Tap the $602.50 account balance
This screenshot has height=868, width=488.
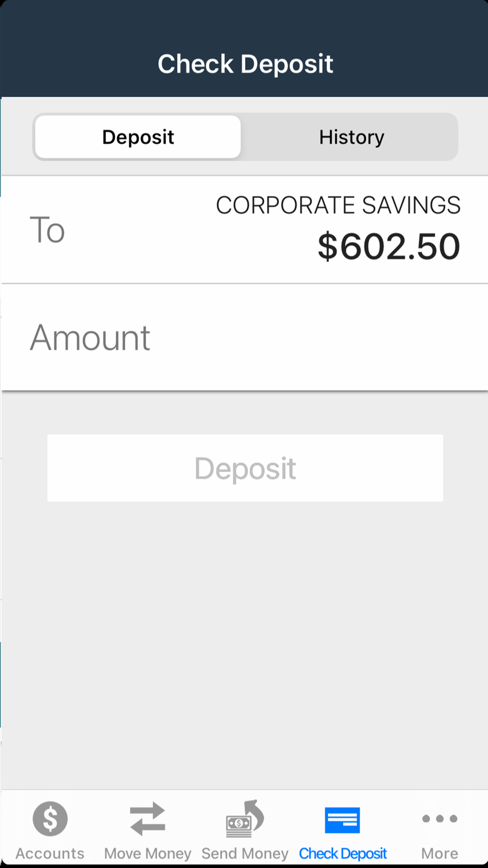click(388, 247)
